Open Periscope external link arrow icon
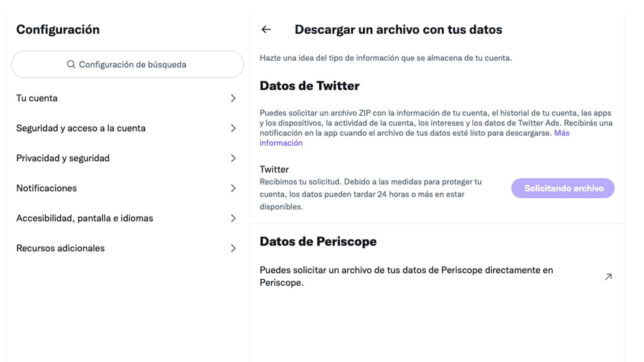 click(608, 277)
